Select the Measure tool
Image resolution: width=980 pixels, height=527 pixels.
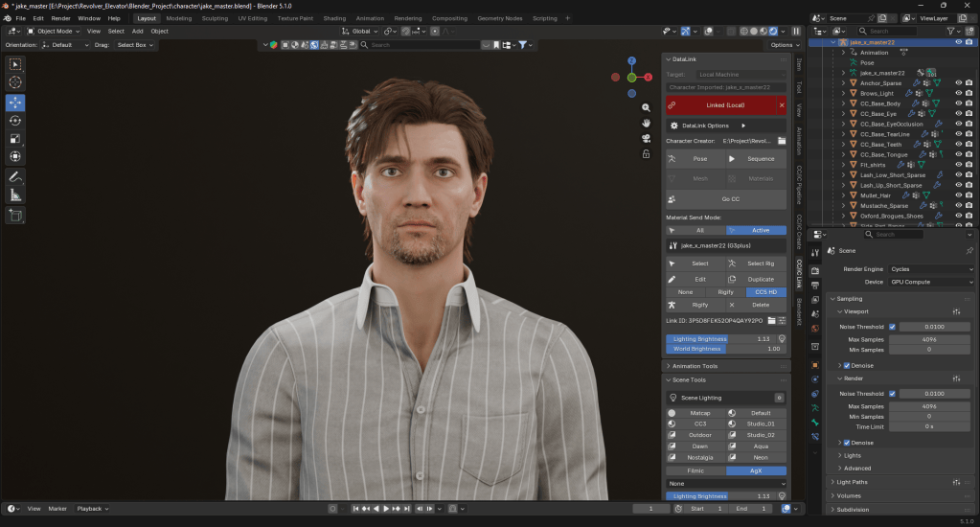coord(15,195)
